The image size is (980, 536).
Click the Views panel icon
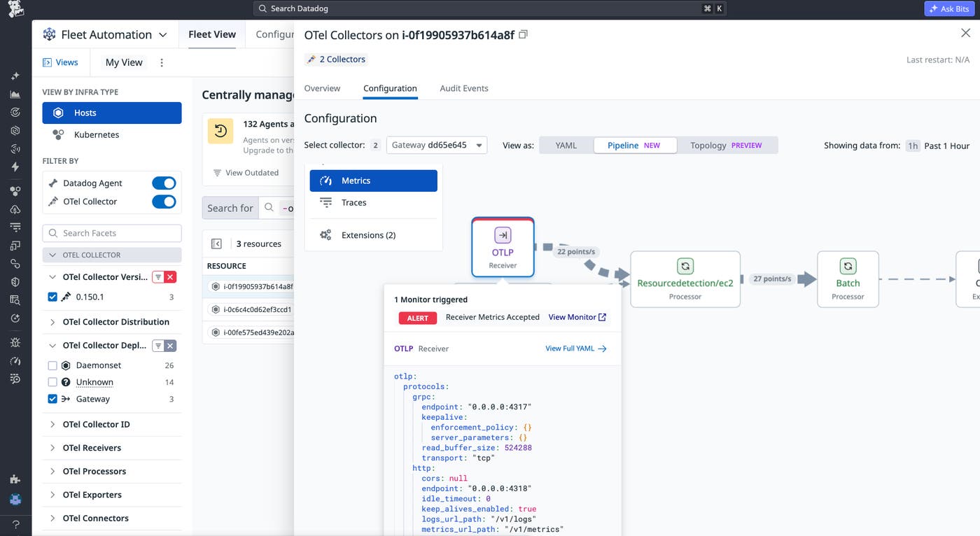pyautogui.click(x=47, y=62)
